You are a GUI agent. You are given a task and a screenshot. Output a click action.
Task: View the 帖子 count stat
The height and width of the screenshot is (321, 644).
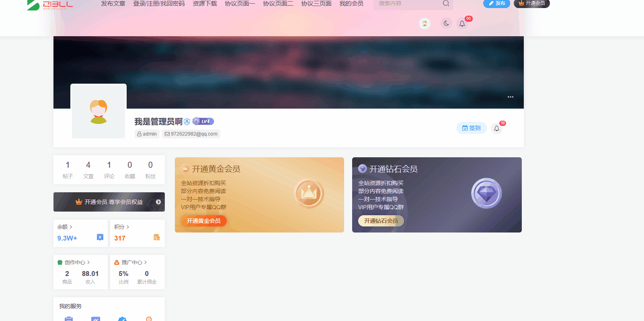click(68, 170)
